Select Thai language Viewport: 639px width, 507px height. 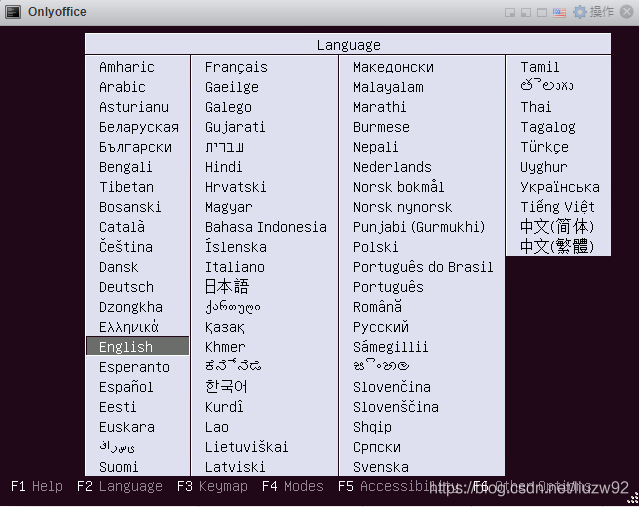pos(535,107)
